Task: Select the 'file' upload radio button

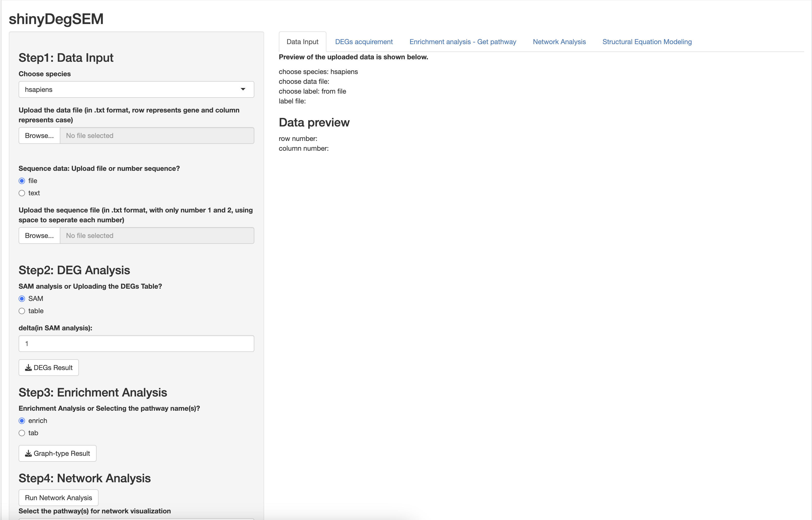Action: tap(22, 181)
